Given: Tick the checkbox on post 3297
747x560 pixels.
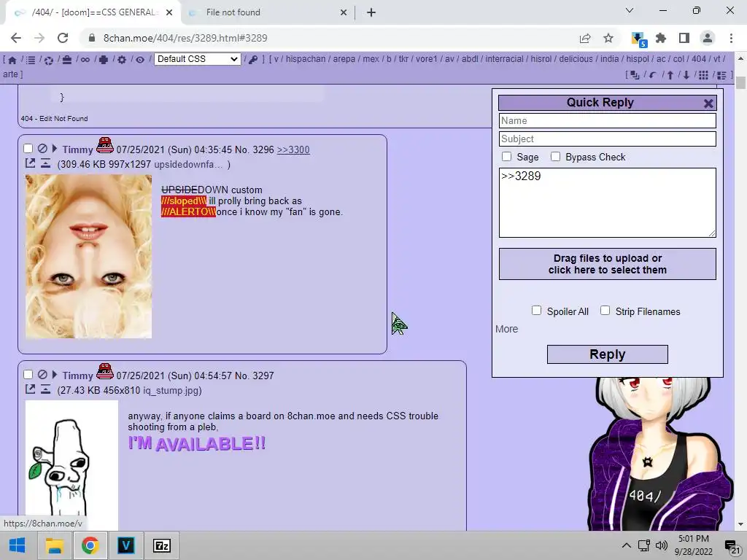Looking at the screenshot, I should point(28,375).
